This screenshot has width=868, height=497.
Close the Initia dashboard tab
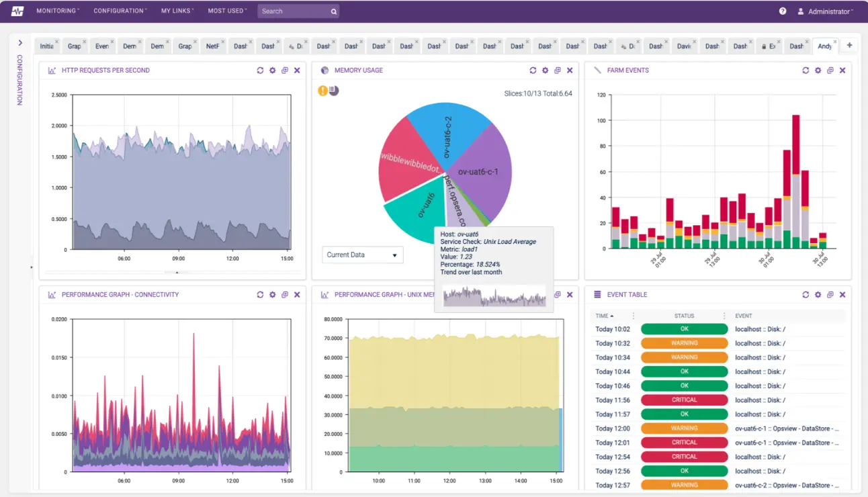tap(57, 42)
